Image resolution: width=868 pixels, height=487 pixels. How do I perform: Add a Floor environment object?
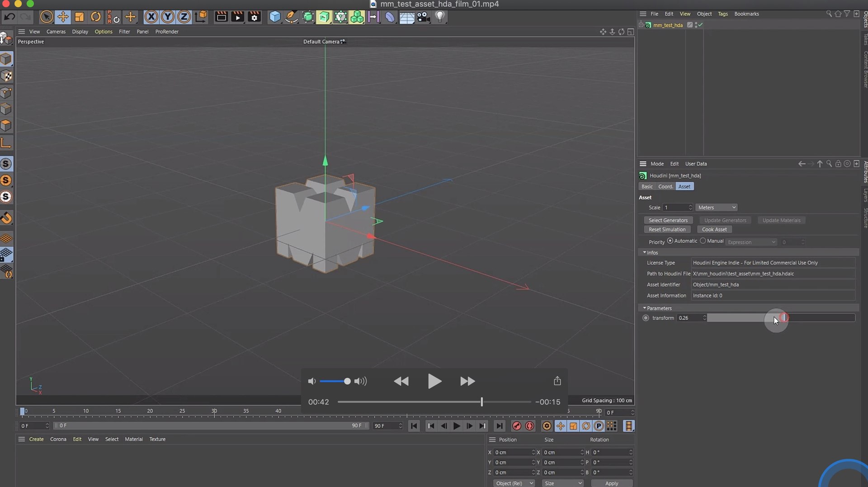406,17
